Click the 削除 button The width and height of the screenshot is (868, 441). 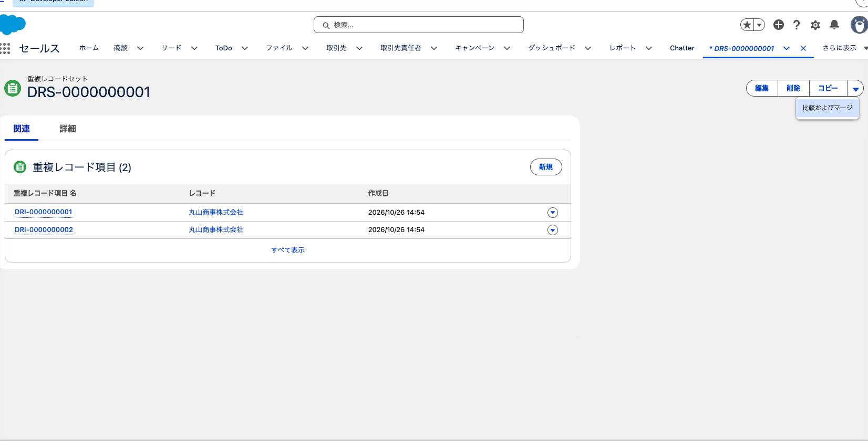click(x=793, y=88)
